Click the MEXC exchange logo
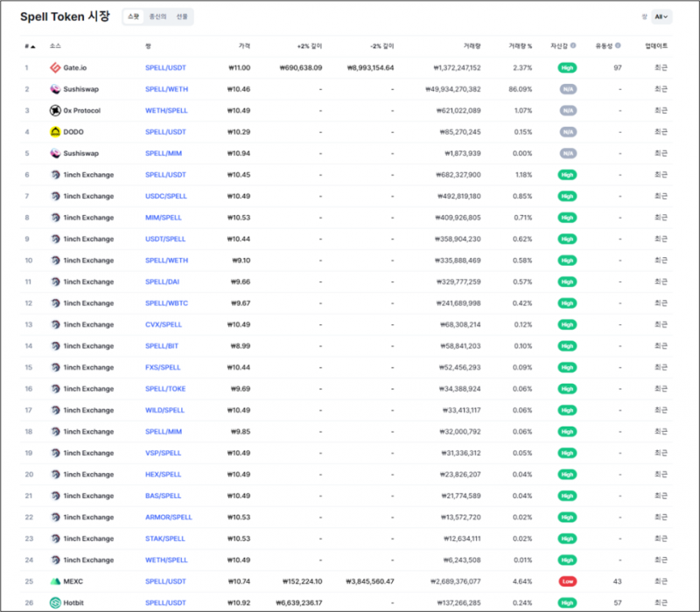This screenshot has height=612, width=700. click(53, 581)
